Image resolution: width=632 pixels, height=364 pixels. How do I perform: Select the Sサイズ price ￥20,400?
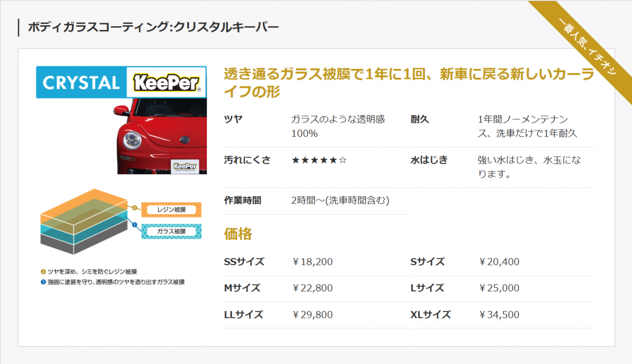tap(499, 261)
